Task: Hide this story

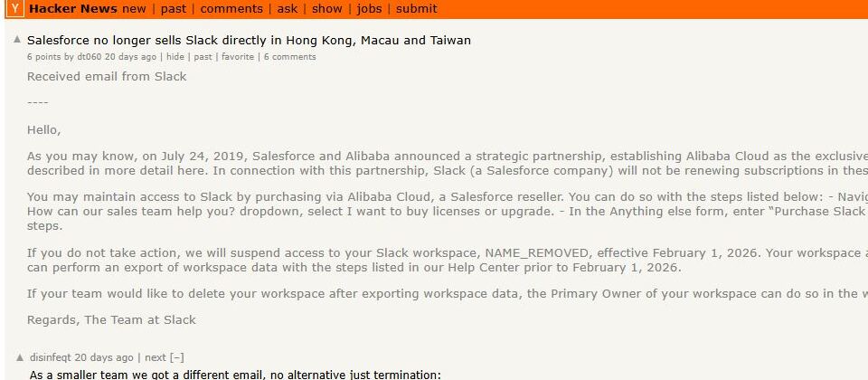Action: (x=175, y=57)
